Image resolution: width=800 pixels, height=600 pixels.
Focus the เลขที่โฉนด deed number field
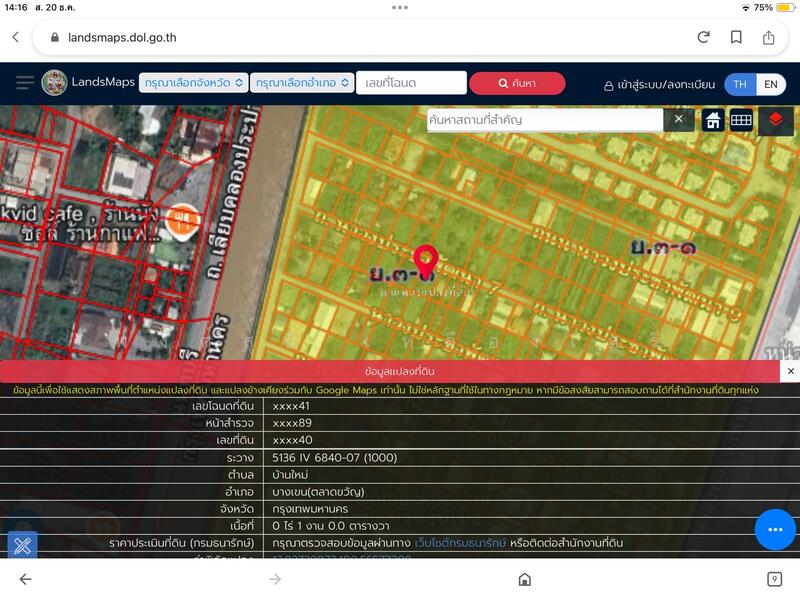(411, 83)
